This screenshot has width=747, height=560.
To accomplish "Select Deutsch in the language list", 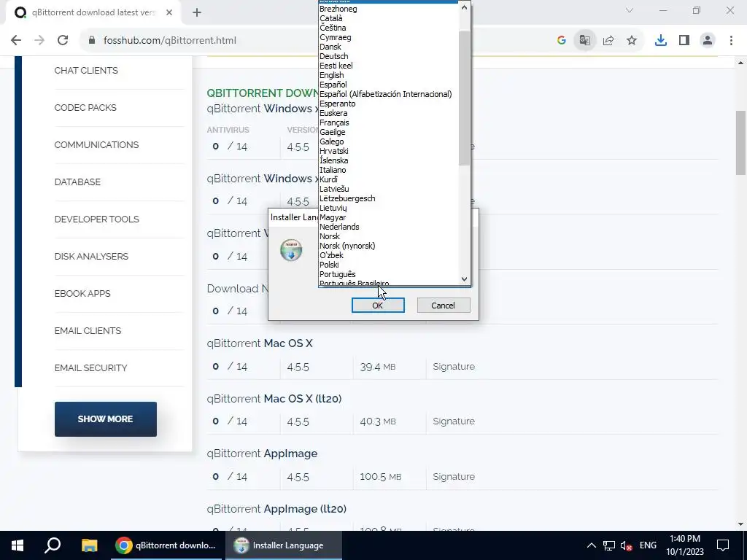I will tap(334, 56).
